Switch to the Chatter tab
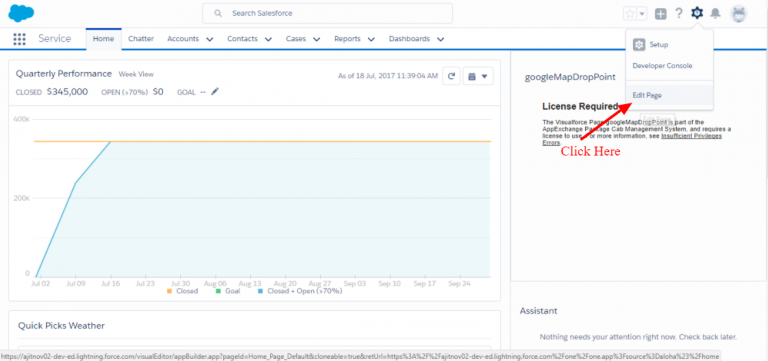 click(x=141, y=39)
